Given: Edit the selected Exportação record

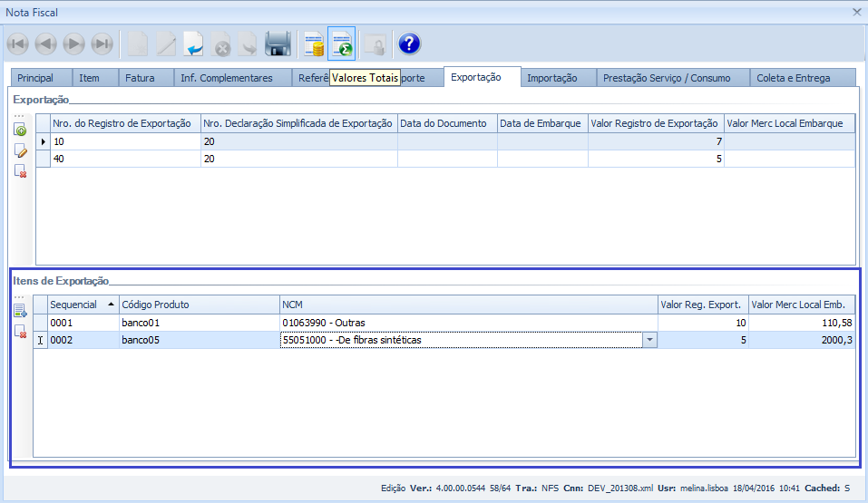Looking at the screenshot, I should 20,150.
